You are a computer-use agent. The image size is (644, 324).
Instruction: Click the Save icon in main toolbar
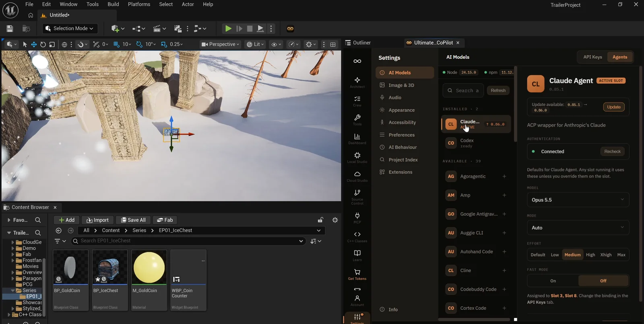(10, 29)
